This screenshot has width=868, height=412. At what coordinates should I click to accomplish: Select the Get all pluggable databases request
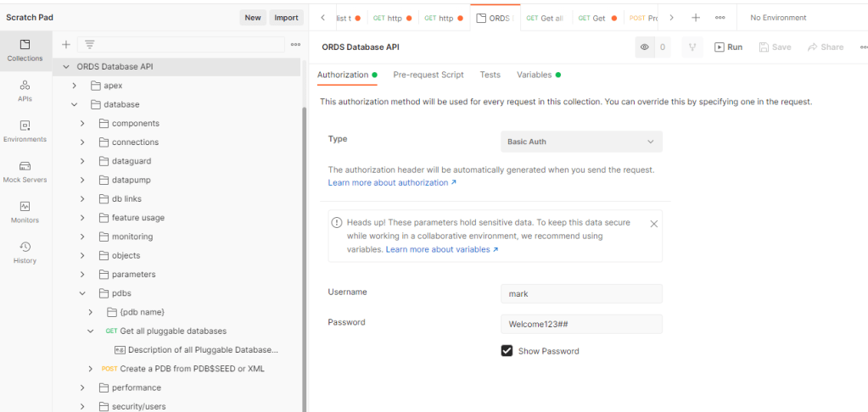tap(173, 331)
